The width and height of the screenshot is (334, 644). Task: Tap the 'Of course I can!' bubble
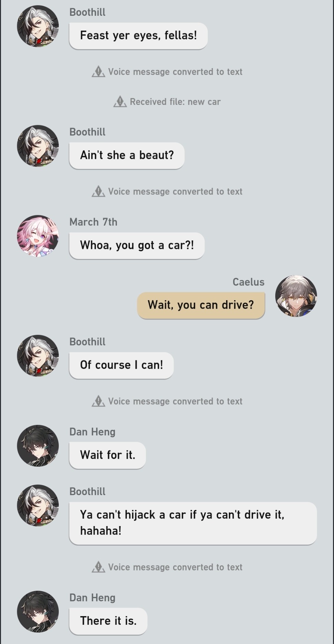(121, 365)
